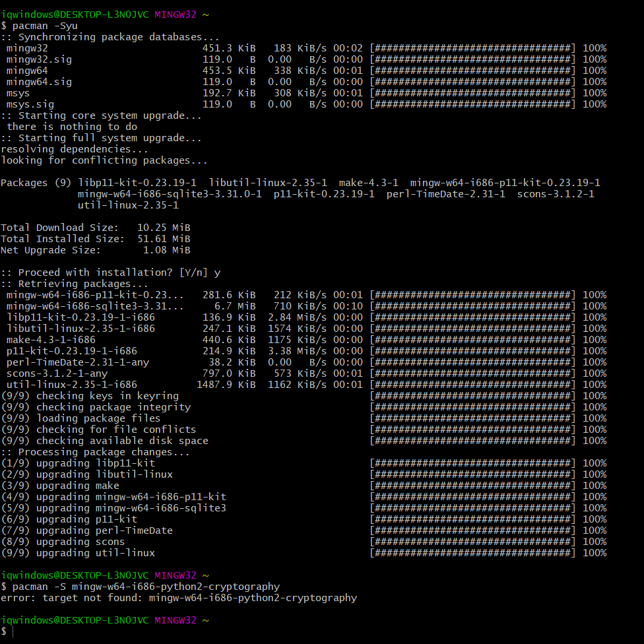Viewport: 644px width, 644px height.
Task: Click the '1.08 MiB' net upgrade value
Action: (x=166, y=250)
